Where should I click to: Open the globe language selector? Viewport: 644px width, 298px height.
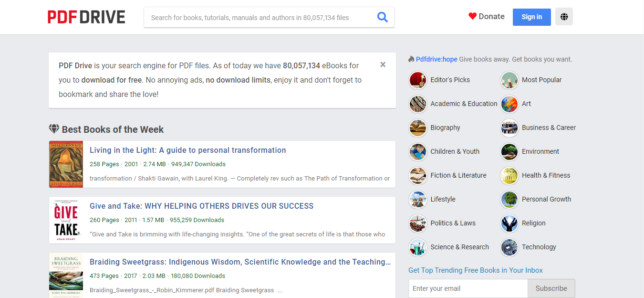pyautogui.click(x=564, y=17)
